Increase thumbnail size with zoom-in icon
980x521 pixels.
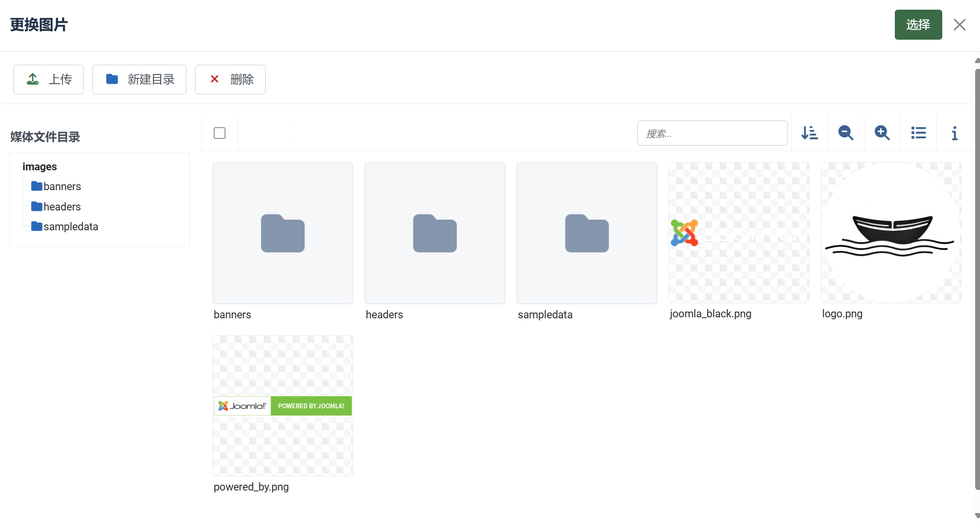pos(882,133)
